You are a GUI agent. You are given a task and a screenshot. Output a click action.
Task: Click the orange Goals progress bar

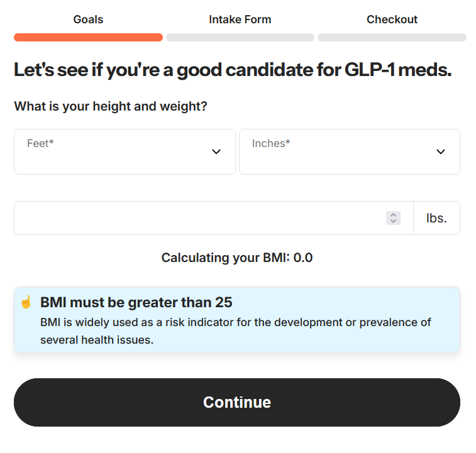click(88, 38)
